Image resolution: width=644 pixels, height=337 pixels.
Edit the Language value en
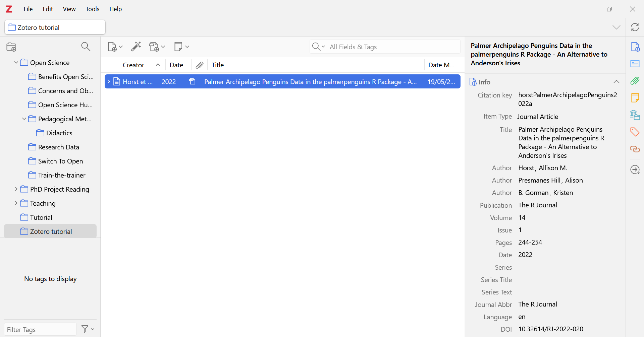click(x=522, y=317)
